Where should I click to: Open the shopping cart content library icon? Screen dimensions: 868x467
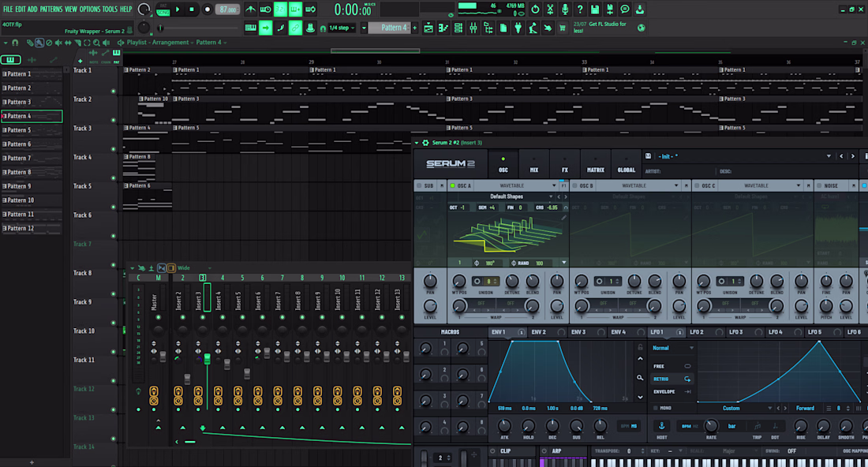coord(563,28)
